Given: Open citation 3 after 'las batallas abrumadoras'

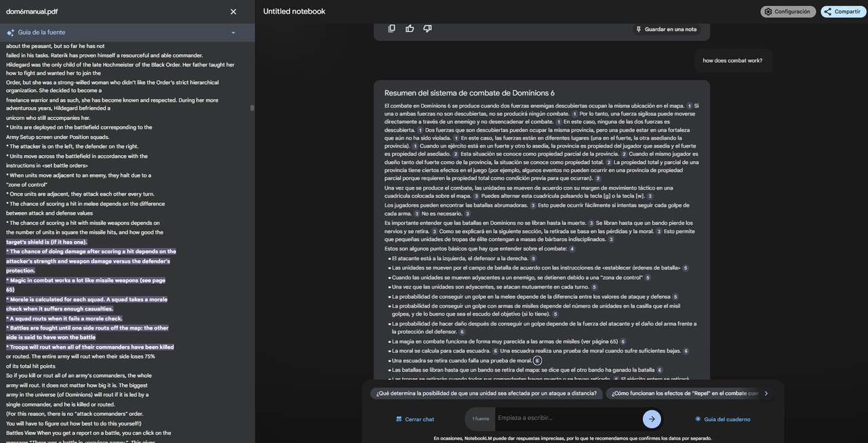Looking at the screenshot, I should click(533, 205).
